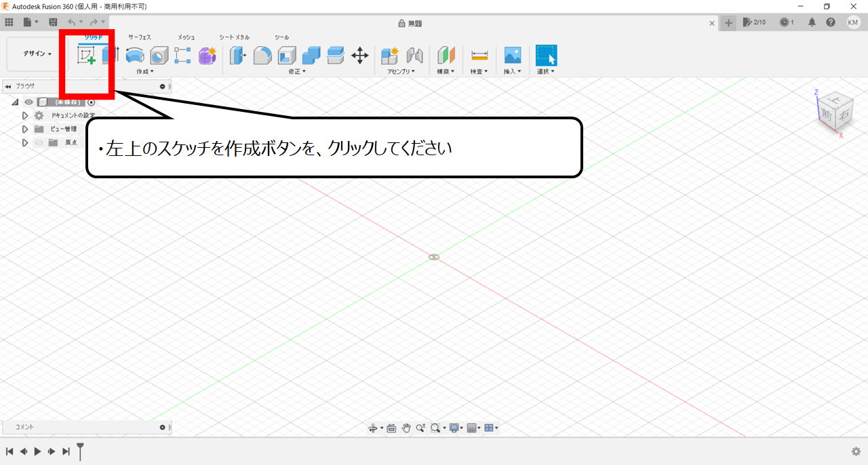This screenshot has width=868, height=465.
Task: Open the notifications bell
Action: pos(812,22)
